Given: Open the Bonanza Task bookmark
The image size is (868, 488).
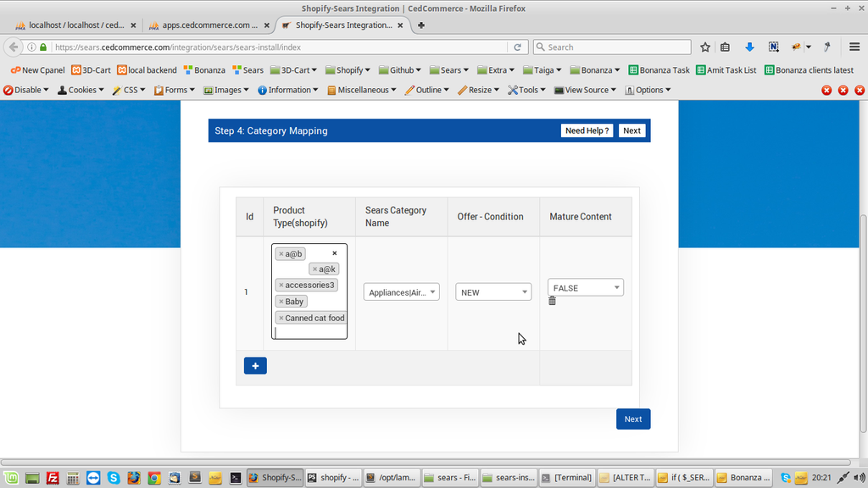Looking at the screenshot, I should (x=659, y=70).
